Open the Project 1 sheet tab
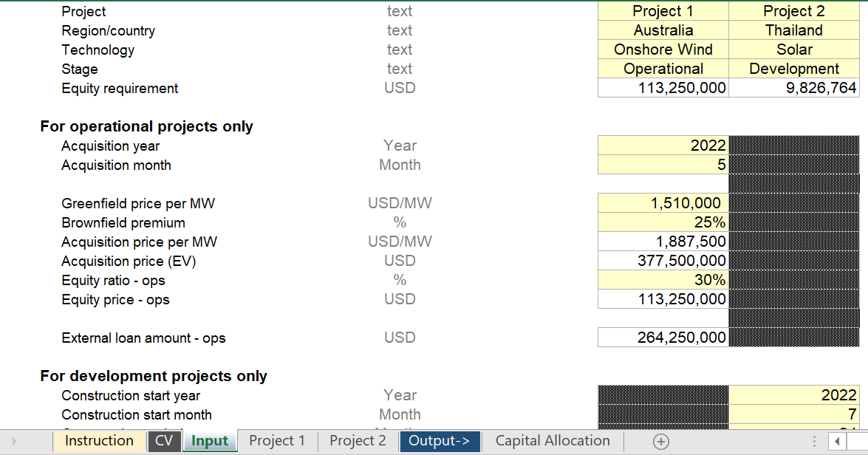868x455 pixels. 277,441
